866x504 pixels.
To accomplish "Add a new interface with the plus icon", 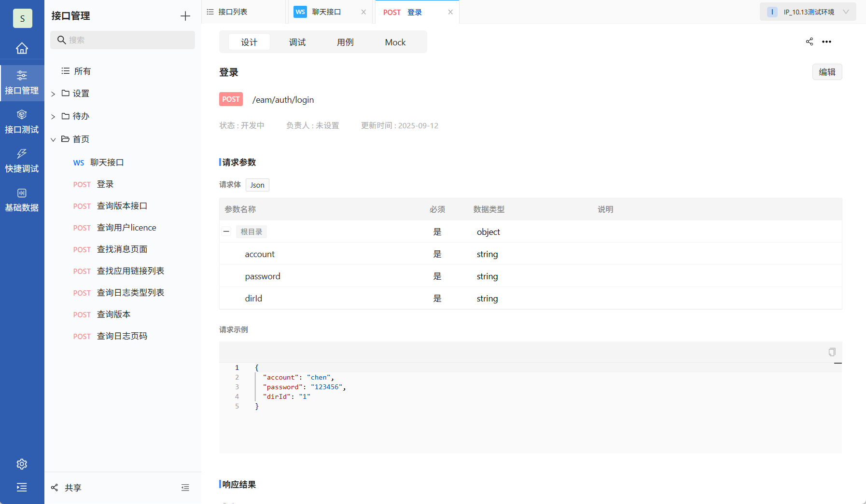I will tap(185, 16).
